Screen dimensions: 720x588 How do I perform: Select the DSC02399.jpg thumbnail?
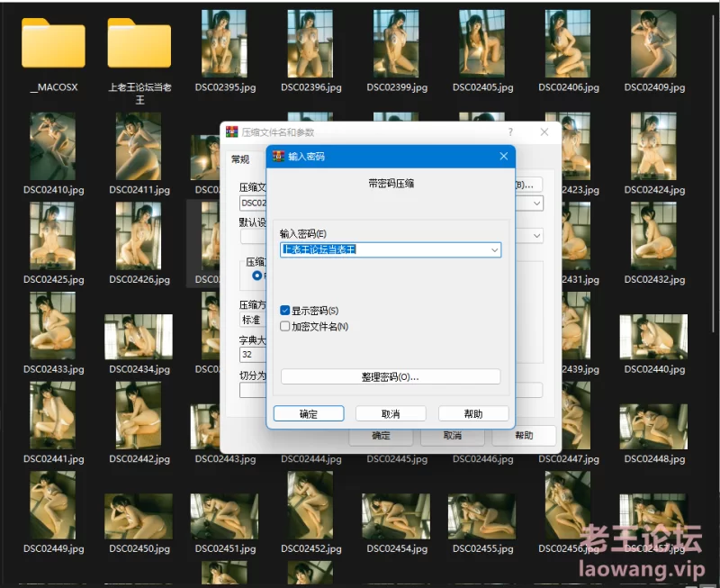396,43
